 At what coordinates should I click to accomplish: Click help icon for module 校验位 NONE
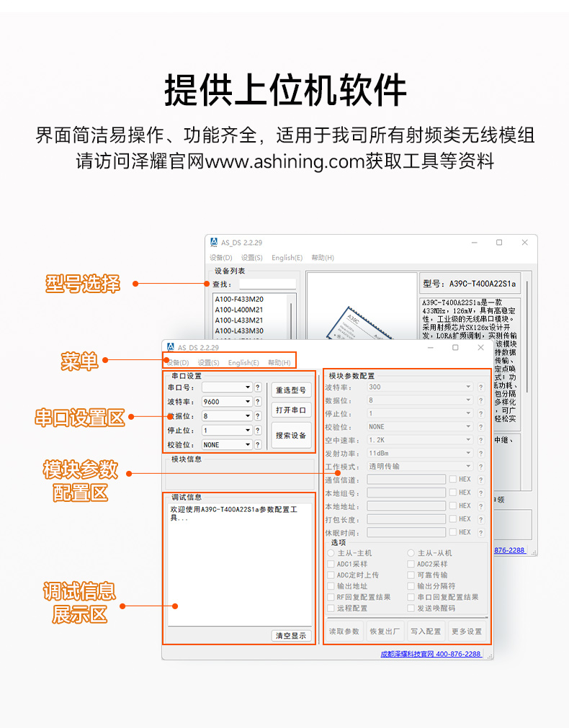[x=480, y=427]
